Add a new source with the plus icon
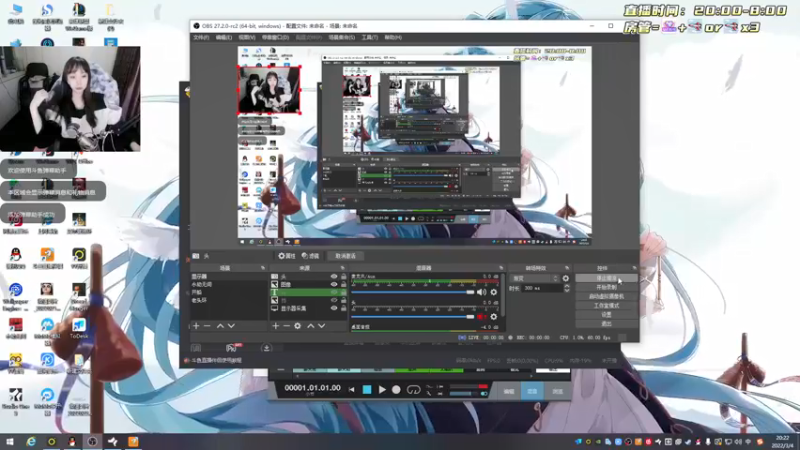 point(276,326)
